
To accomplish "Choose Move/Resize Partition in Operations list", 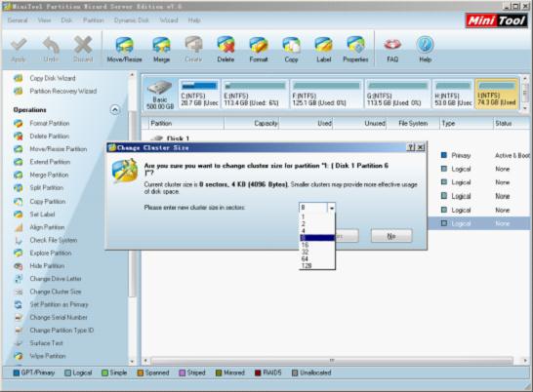I will click(59, 149).
